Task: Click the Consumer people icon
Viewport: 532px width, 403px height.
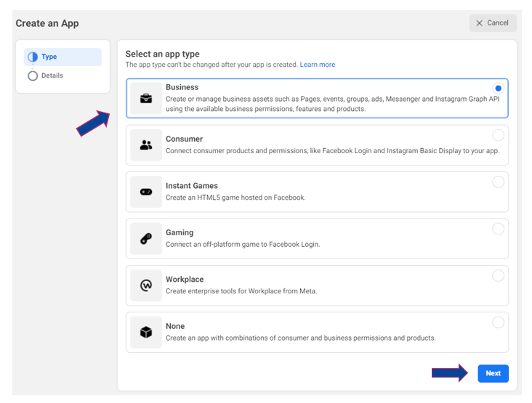Action: [x=146, y=145]
